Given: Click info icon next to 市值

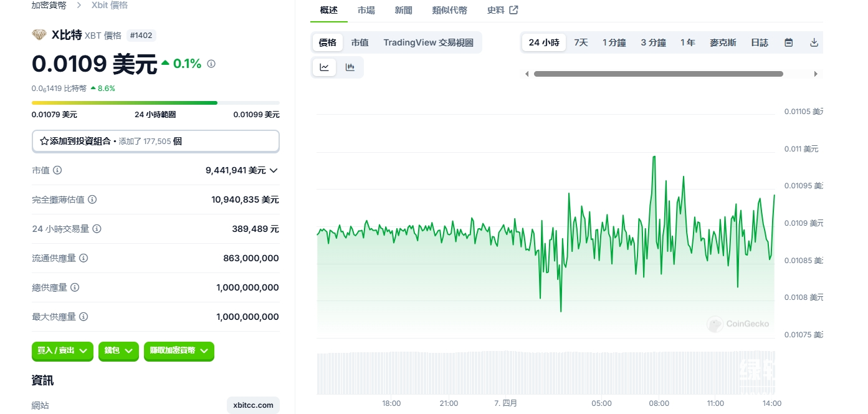Looking at the screenshot, I should pos(57,170).
